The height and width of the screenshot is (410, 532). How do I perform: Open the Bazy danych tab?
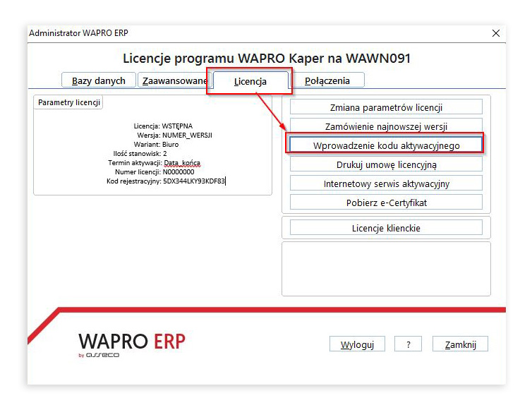(98, 80)
